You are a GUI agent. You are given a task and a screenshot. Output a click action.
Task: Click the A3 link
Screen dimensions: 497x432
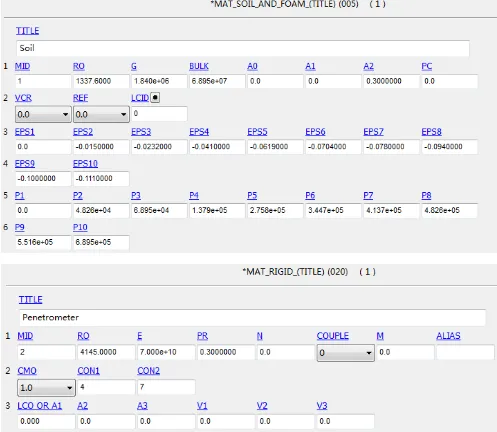pos(142,406)
